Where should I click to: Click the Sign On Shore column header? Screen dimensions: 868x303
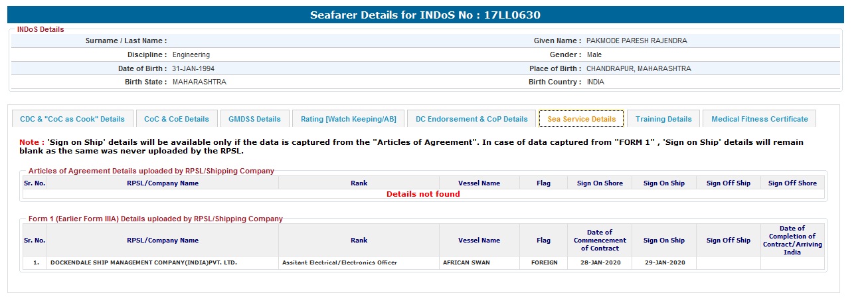pyautogui.click(x=600, y=183)
